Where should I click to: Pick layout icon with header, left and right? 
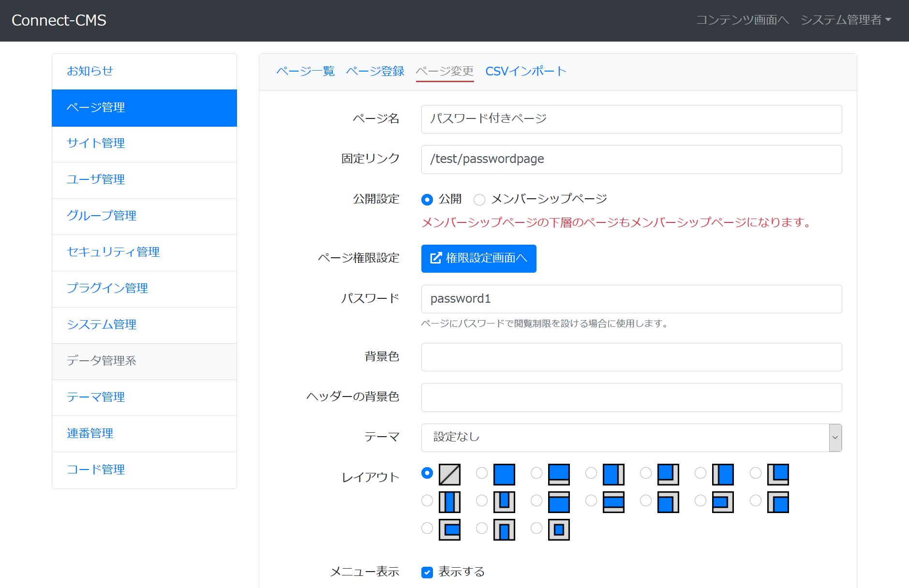504,529
